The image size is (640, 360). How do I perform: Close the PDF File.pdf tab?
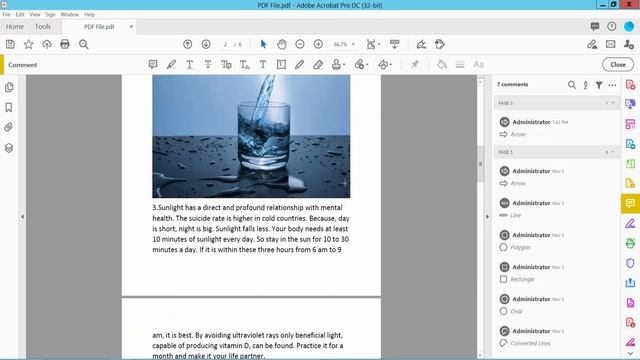[131, 27]
